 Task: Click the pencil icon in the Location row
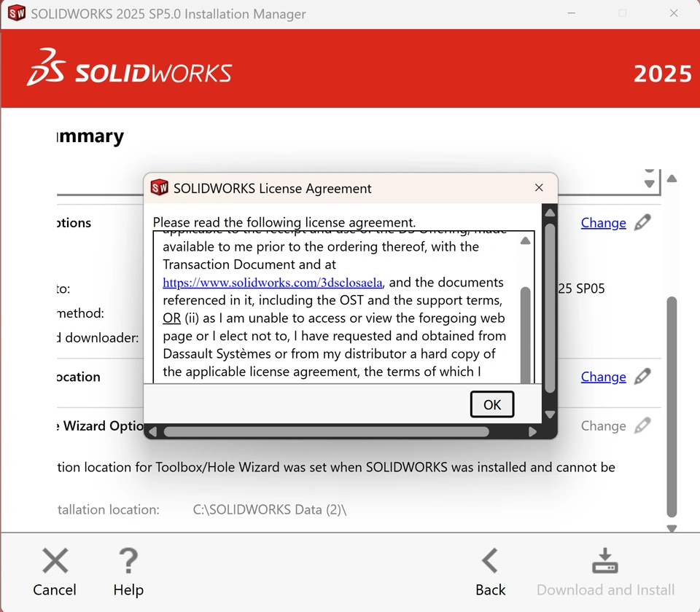point(642,377)
